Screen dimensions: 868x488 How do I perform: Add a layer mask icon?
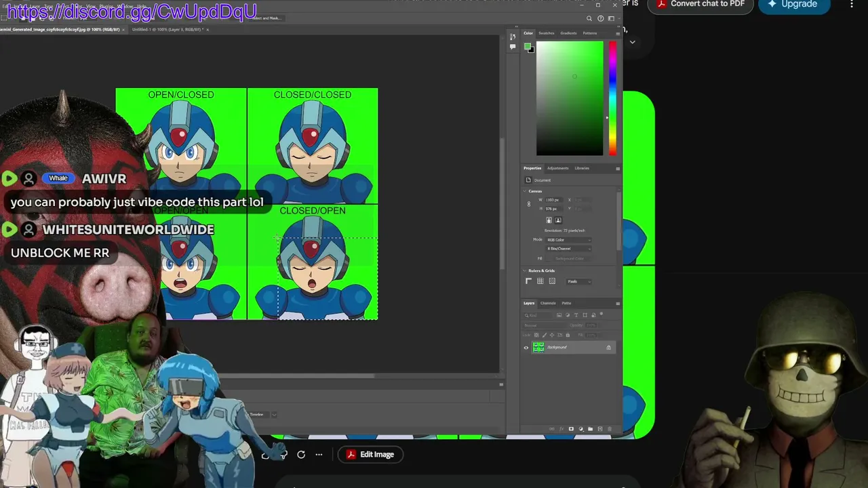[x=571, y=429]
